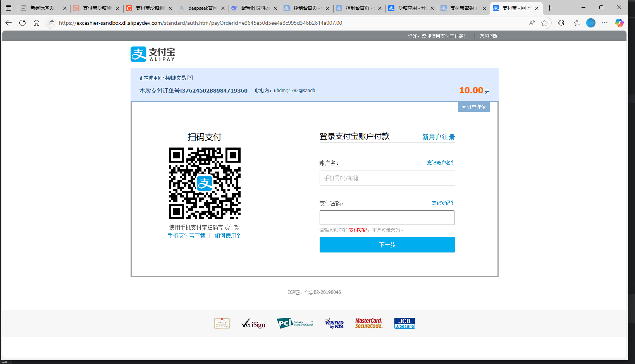Open the browser home page

pyautogui.click(x=36, y=23)
